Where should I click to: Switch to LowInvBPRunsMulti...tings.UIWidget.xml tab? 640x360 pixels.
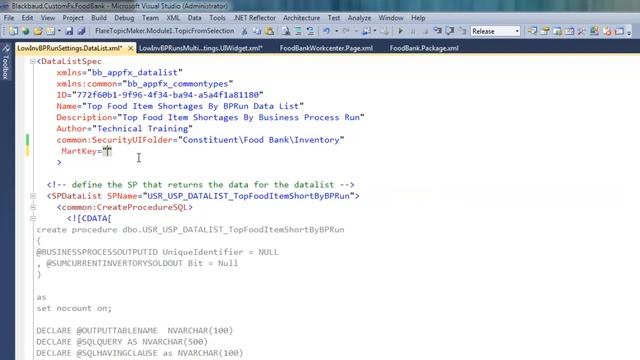click(200, 48)
